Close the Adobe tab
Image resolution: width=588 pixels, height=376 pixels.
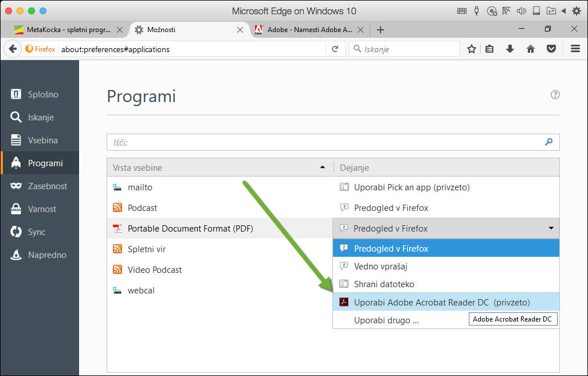360,30
